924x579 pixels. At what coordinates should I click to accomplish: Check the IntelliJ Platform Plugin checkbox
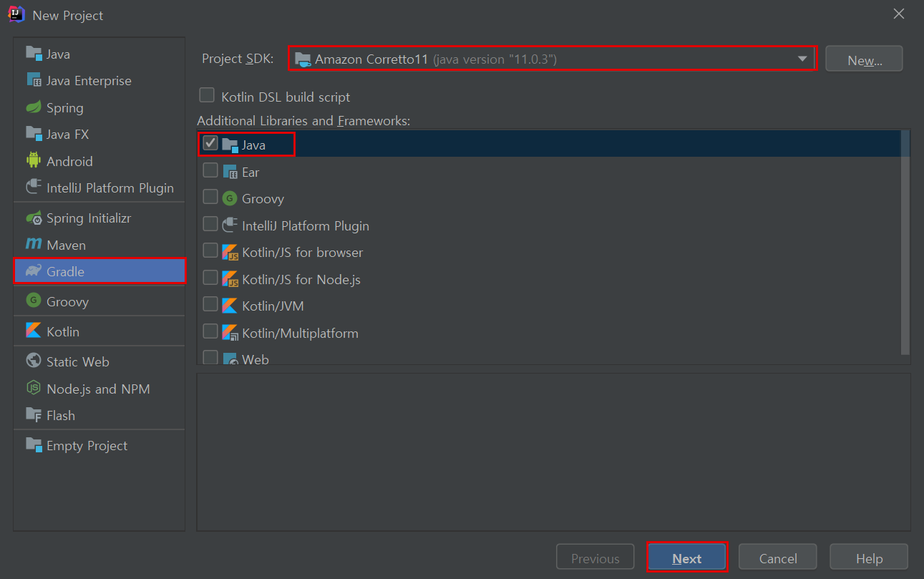click(210, 224)
